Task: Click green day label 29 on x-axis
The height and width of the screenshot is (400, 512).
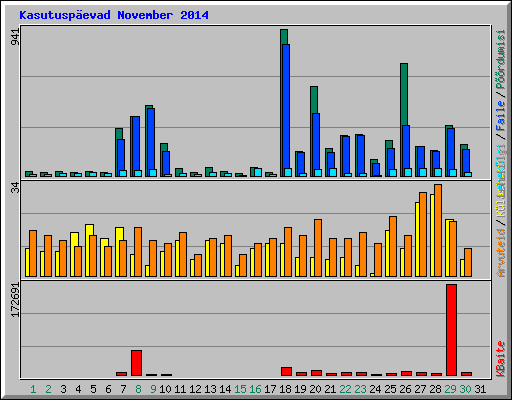Action: click(450, 389)
